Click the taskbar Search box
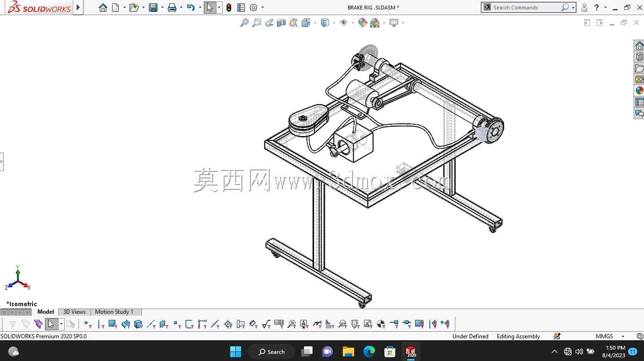 (271, 352)
